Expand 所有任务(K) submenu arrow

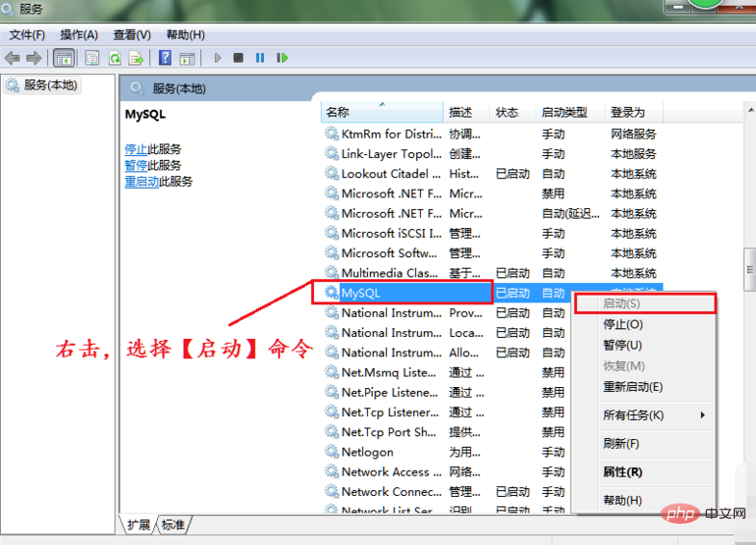coord(703,415)
